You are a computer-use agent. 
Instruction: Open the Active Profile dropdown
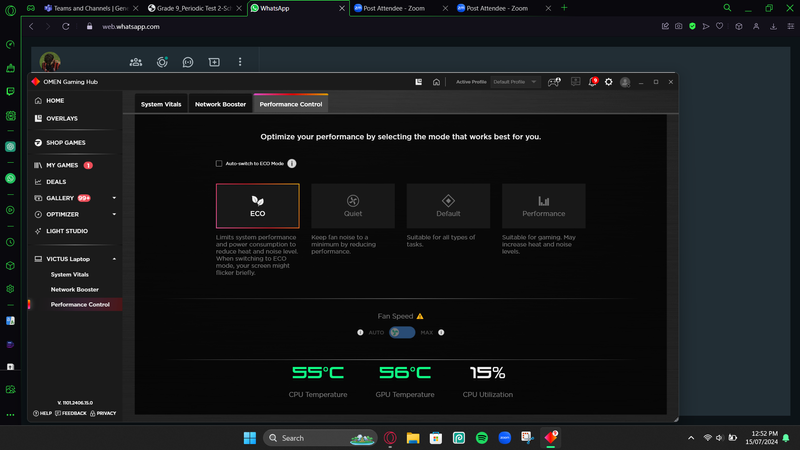[515, 82]
